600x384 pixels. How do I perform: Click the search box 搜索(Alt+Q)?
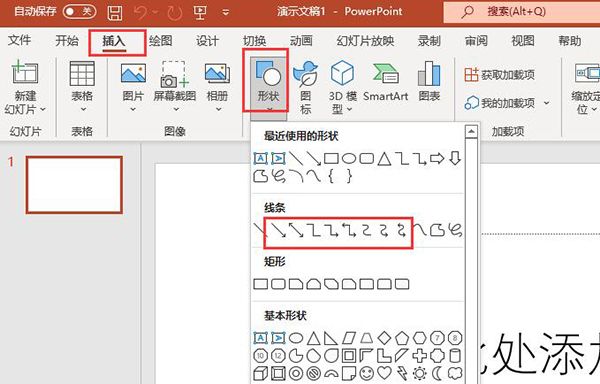coord(522,12)
